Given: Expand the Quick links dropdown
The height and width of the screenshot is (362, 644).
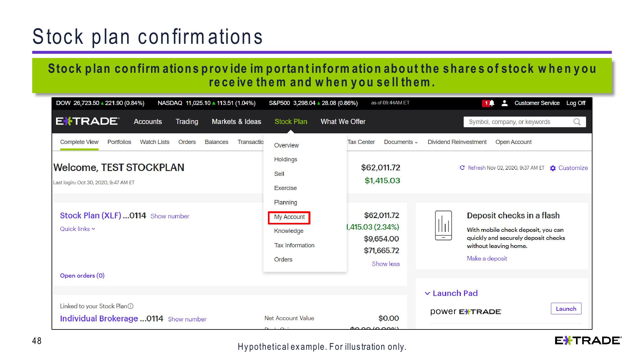Looking at the screenshot, I should tap(78, 229).
